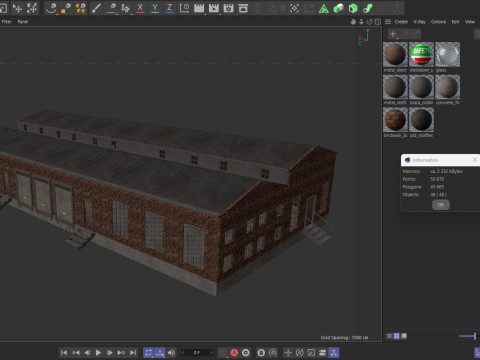Click the four orange dots tool icon
480x360 pixels.
(x=80, y=8)
